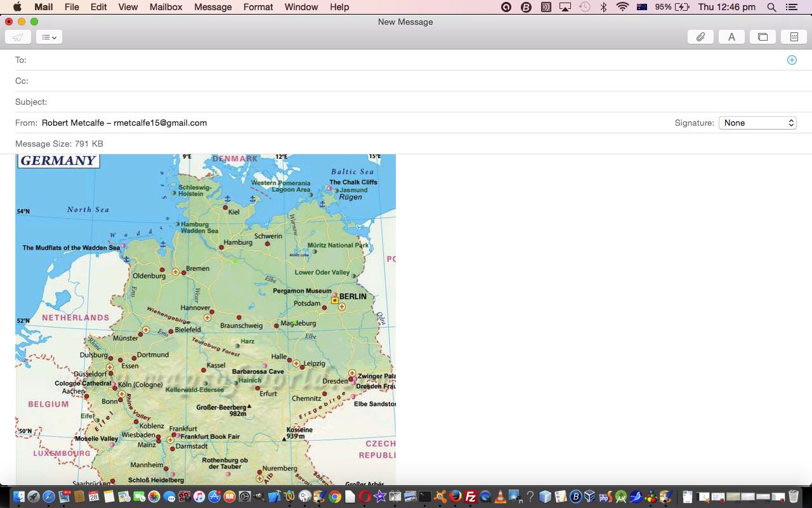This screenshot has height=508, width=812.
Task: Add a contact with the blue plus icon
Action: click(792, 60)
